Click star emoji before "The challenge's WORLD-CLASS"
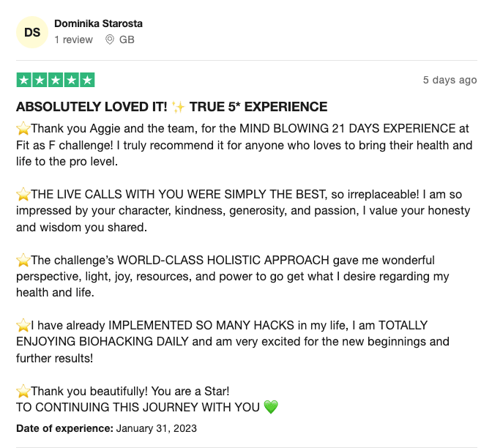The height and width of the screenshot is (448, 492). click(23, 260)
